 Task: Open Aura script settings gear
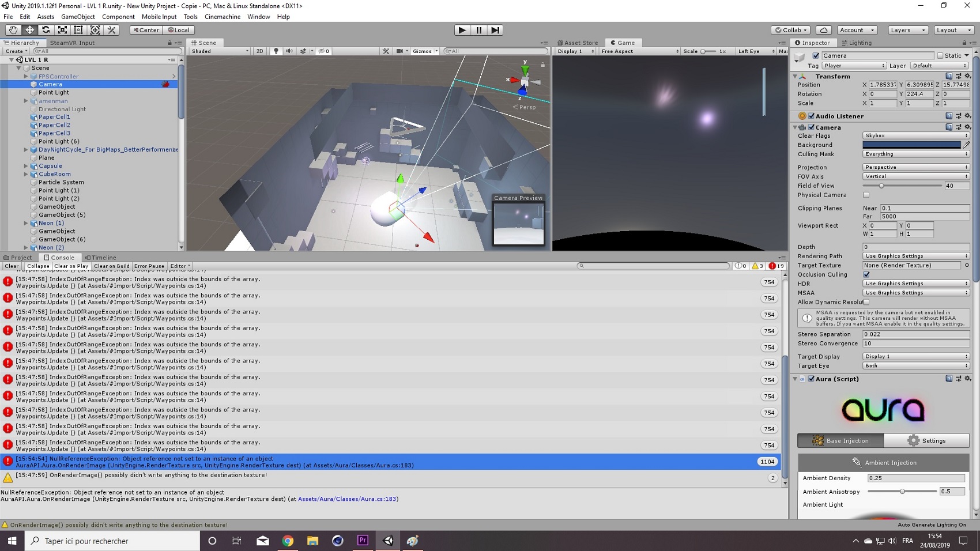click(968, 379)
